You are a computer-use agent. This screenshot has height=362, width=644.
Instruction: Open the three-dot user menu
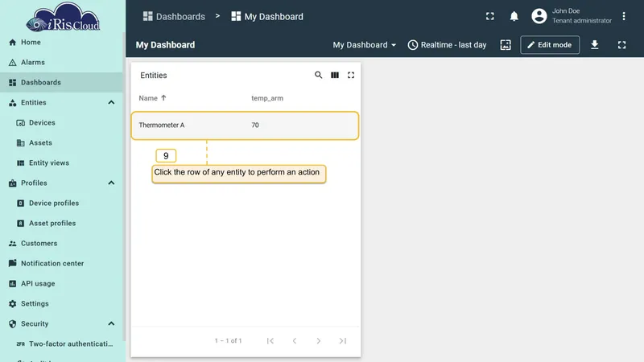tap(624, 16)
